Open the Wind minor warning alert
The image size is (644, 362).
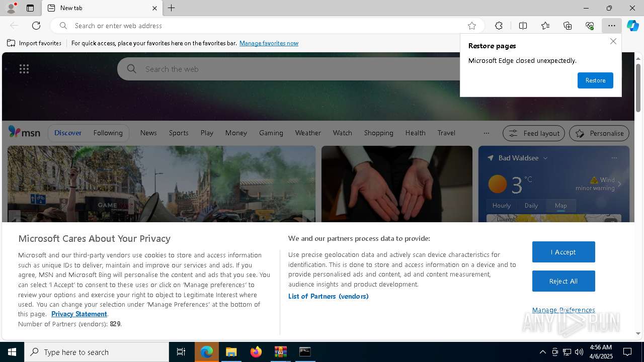tap(595, 184)
